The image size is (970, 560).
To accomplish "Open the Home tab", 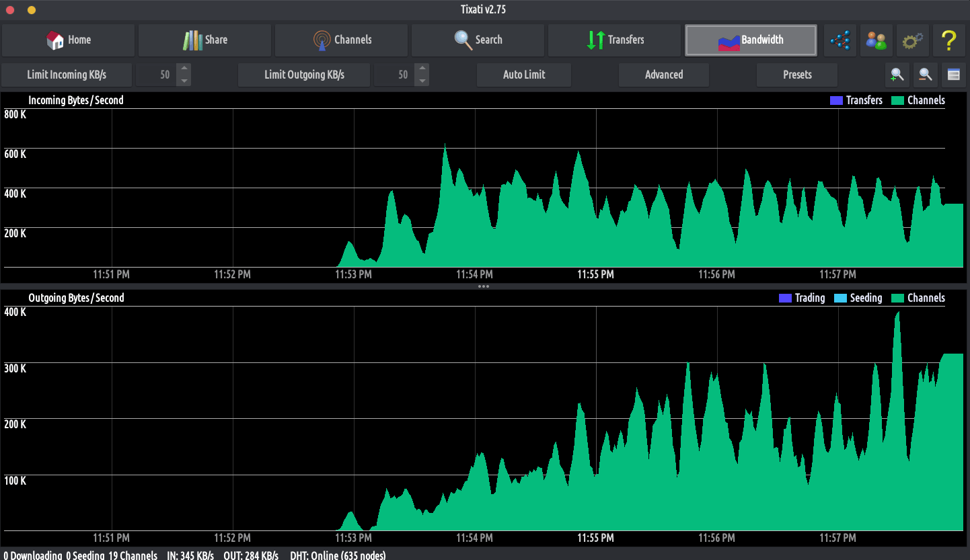I will 69,40.
